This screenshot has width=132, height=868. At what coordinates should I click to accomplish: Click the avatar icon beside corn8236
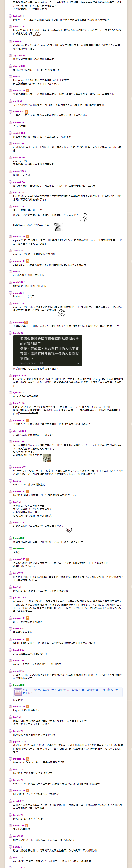pyautogui.click(x=10, y=836)
